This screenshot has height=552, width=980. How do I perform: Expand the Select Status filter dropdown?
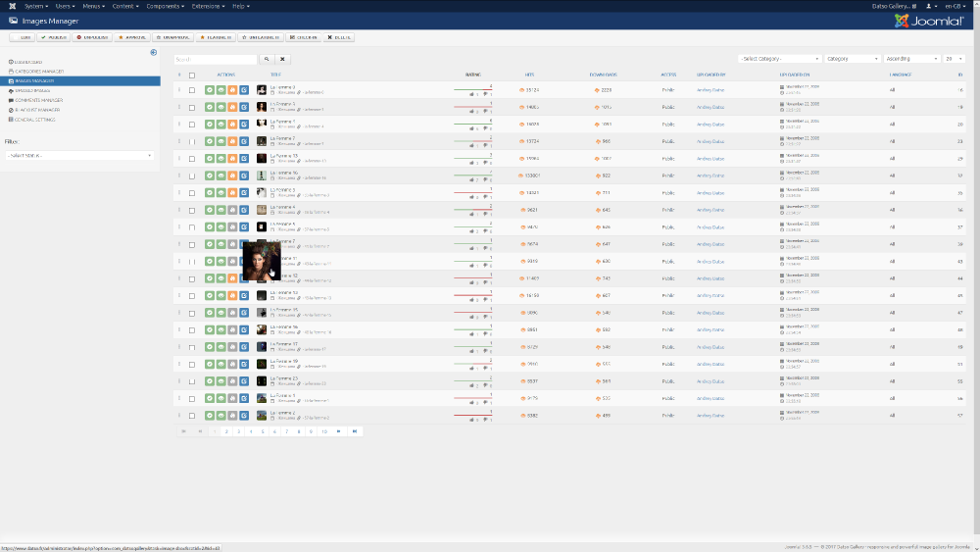79,155
